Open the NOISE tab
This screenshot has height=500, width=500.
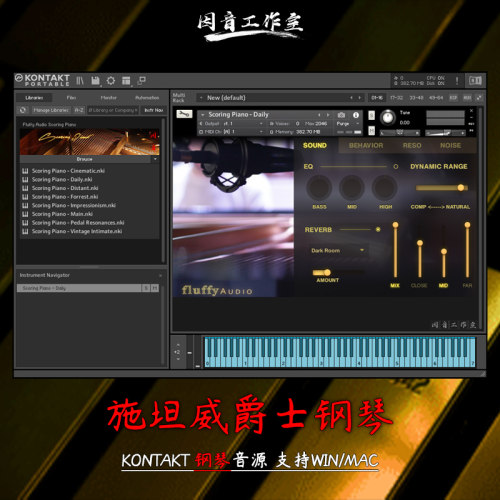450,146
